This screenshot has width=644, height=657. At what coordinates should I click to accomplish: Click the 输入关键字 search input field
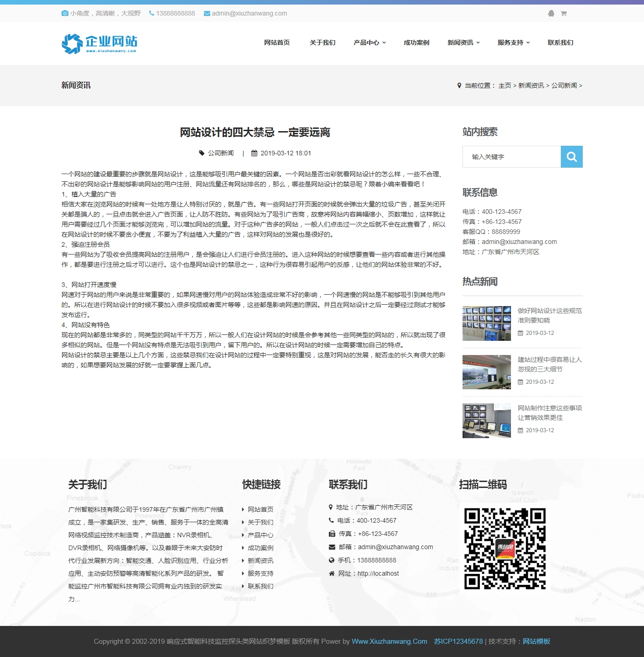point(511,157)
